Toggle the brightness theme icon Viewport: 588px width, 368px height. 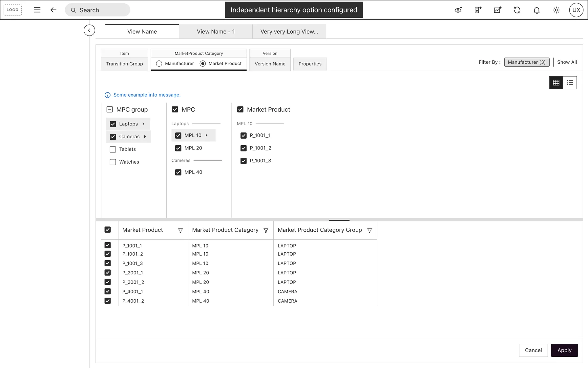(556, 10)
